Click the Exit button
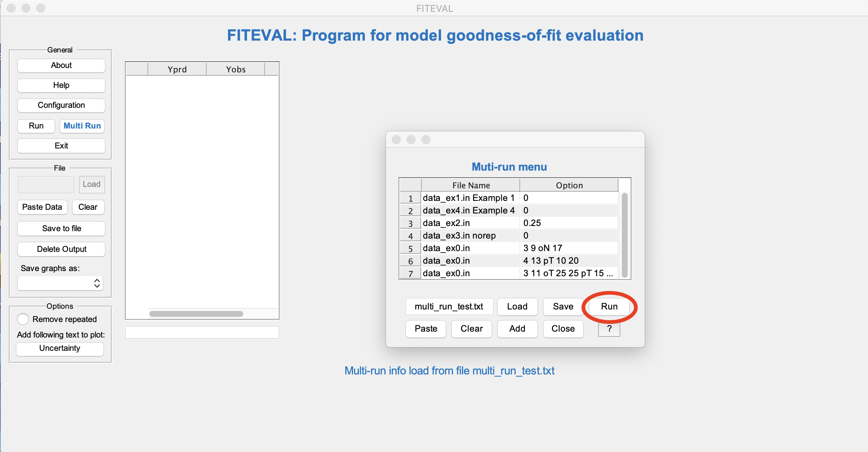Image resolution: width=868 pixels, height=452 pixels. coord(61,146)
